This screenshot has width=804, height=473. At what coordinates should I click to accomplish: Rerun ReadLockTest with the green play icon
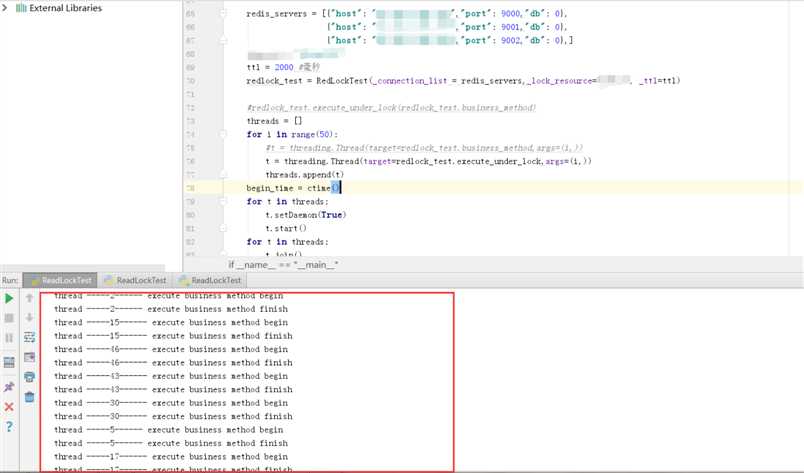click(9, 298)
